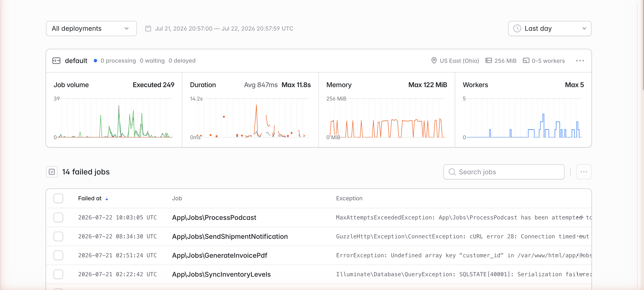Image resolution: width=644 pixels, height=290 pixels.
Task: Click the 2026-07-21 02:22:42 UTC timestamp
Action: click(x=118, y=274)
